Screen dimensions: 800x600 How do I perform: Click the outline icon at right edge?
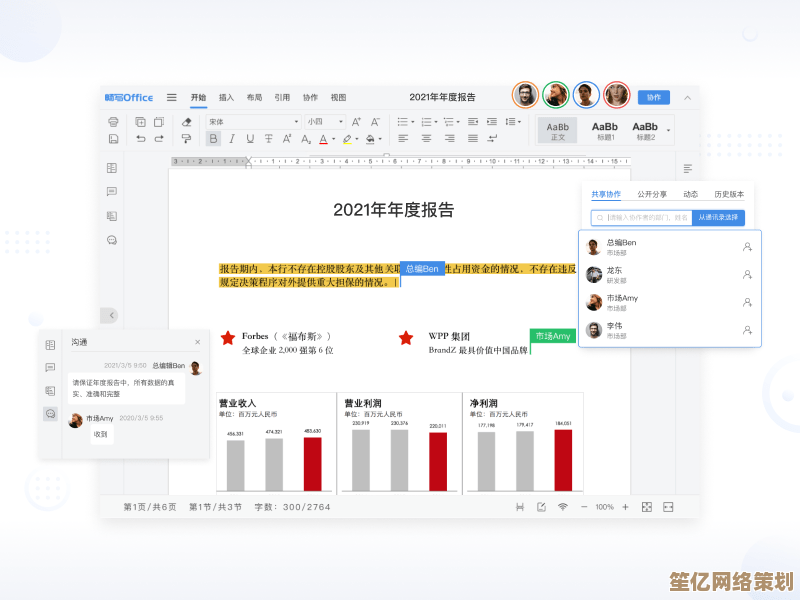point(687,168)
